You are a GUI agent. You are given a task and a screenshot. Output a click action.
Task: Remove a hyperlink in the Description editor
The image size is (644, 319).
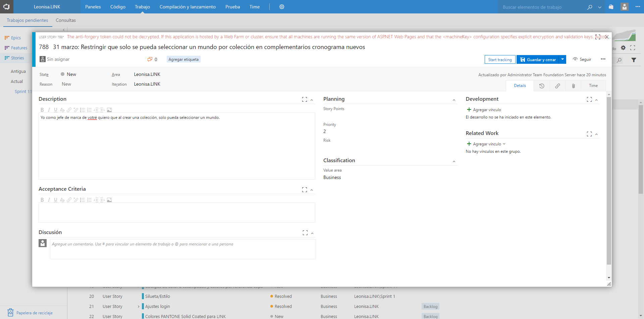point(76,110)
